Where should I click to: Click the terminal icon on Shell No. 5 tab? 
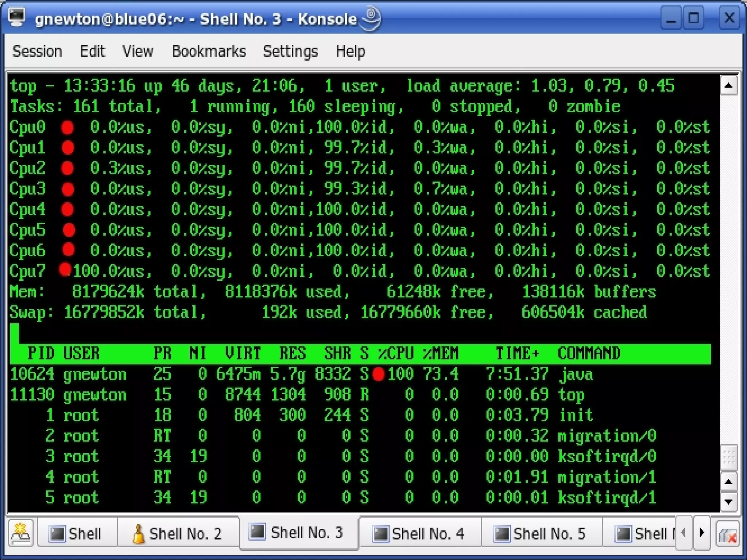point(502,534)
